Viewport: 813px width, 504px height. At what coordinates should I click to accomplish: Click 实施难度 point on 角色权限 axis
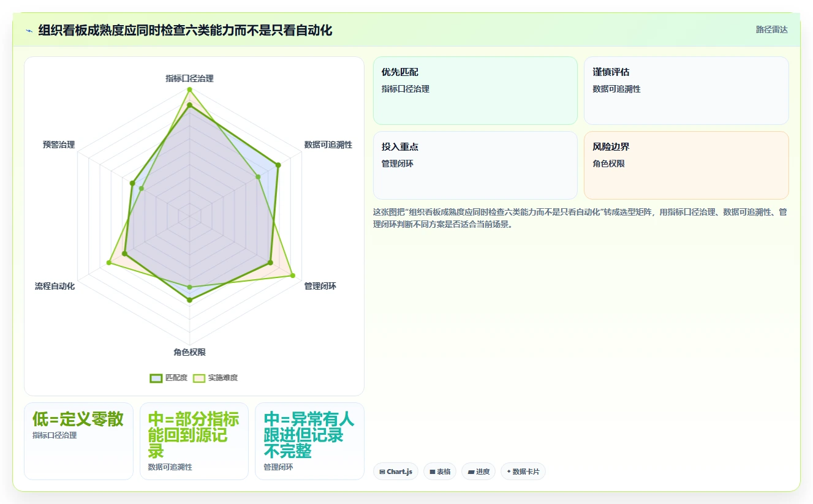click(189, 287)
